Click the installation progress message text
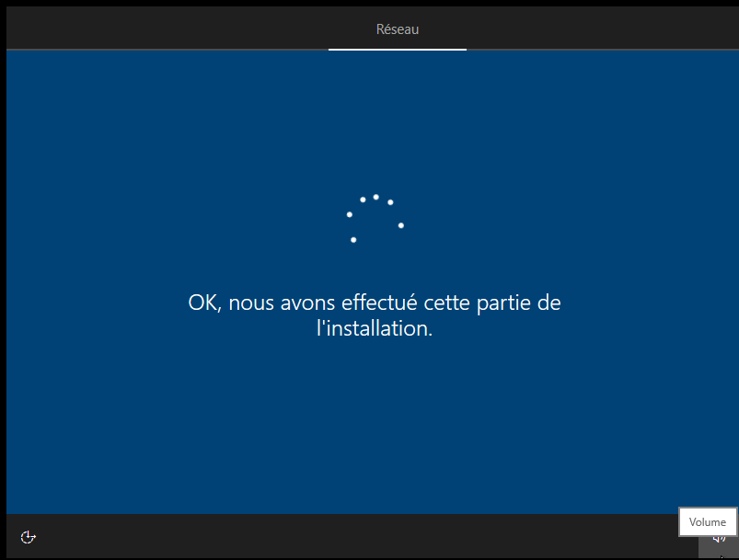The width and height of the screenshot is (739, 560). tap(372, 314)
